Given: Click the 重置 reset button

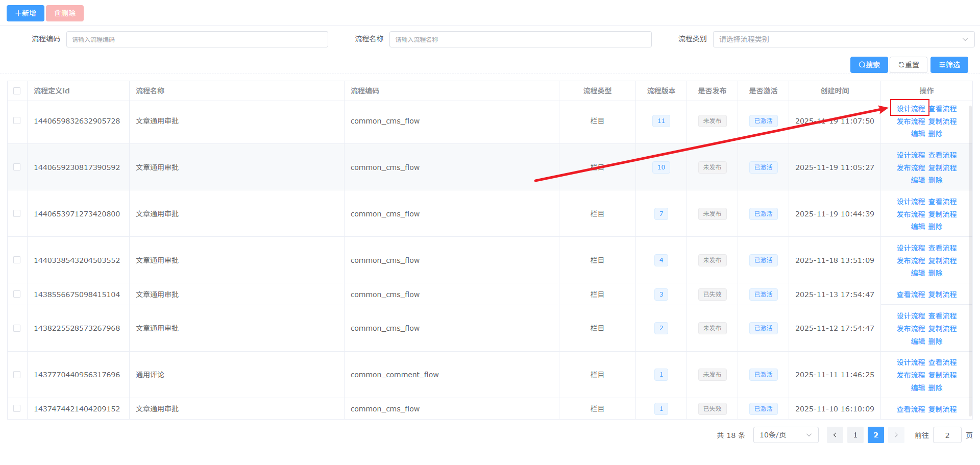Looking at the screenshot, I should pyautogui.click(x=909, y=65).
